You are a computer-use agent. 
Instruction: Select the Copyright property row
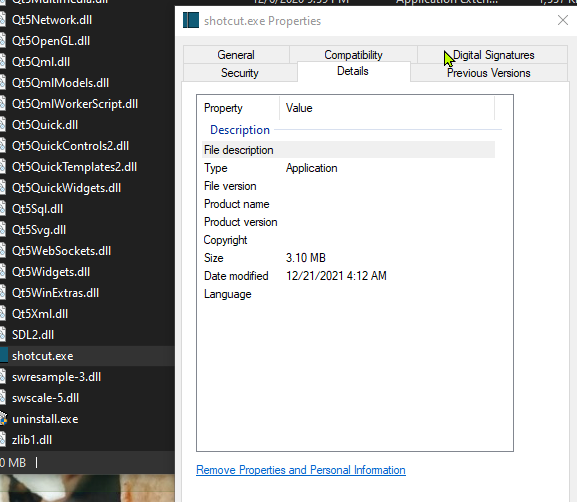(348, 240)
